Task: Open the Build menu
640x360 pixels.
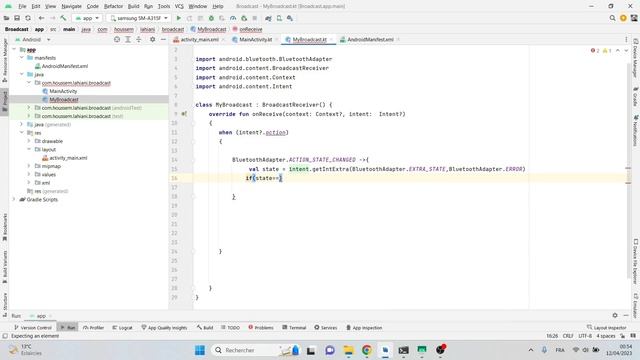Action: pos(133,6)
